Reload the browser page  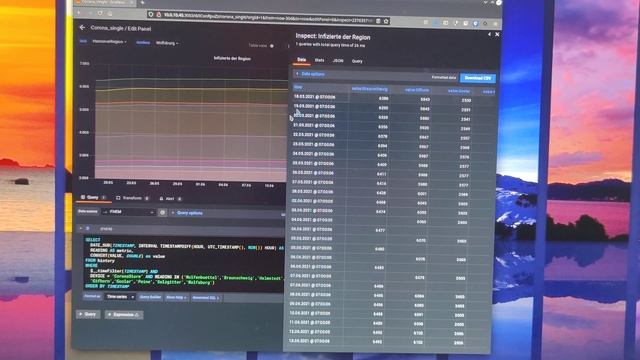click(x=100, y=13)
